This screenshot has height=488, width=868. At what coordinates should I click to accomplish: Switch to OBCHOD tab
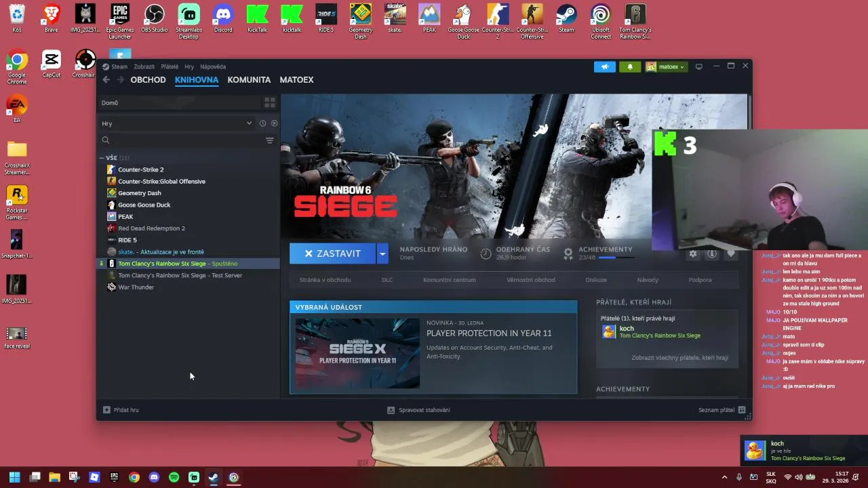(x=148, y=80)
